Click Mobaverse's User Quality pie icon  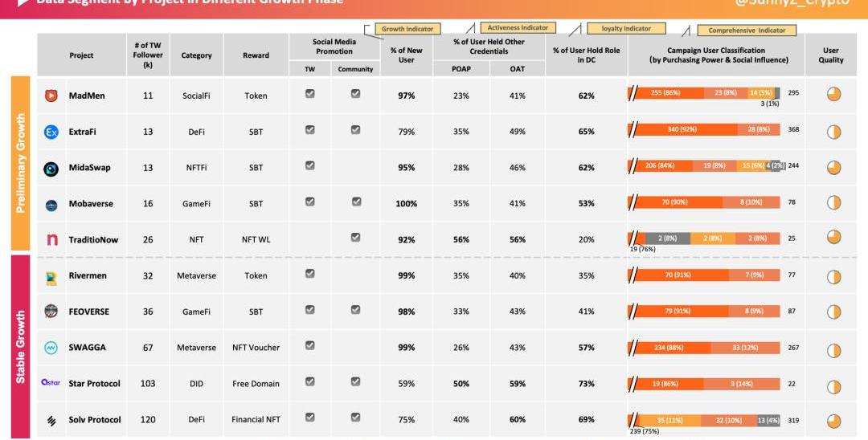[x=833, y=203]
